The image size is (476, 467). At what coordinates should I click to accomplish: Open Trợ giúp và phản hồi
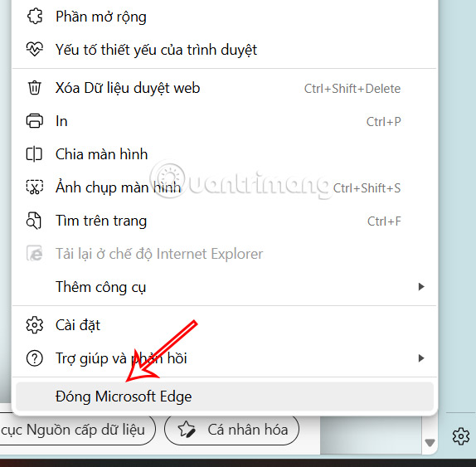[x=225, y=358]
